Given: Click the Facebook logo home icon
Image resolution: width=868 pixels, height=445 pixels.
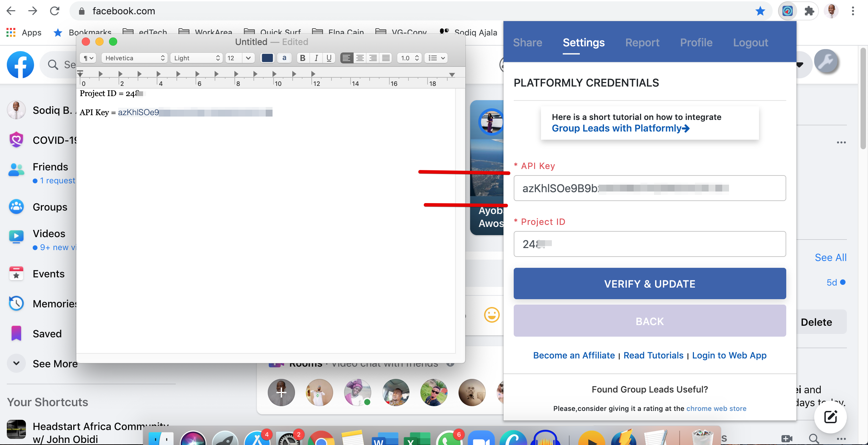Looking at the screenshot, I should tap(20, 65).
